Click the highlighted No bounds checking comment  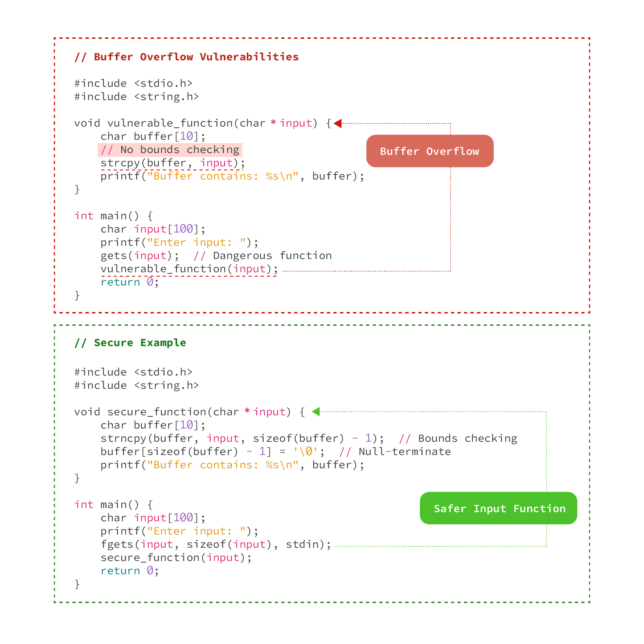(x=170, y=150)
